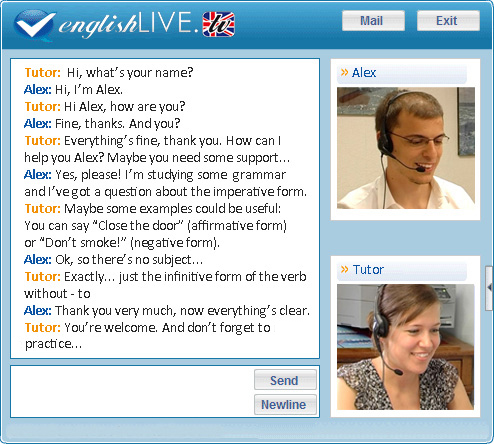Click the Exit button
Image resolution: width=494 pixels, height=444 pixels.
tap(448, 21)
